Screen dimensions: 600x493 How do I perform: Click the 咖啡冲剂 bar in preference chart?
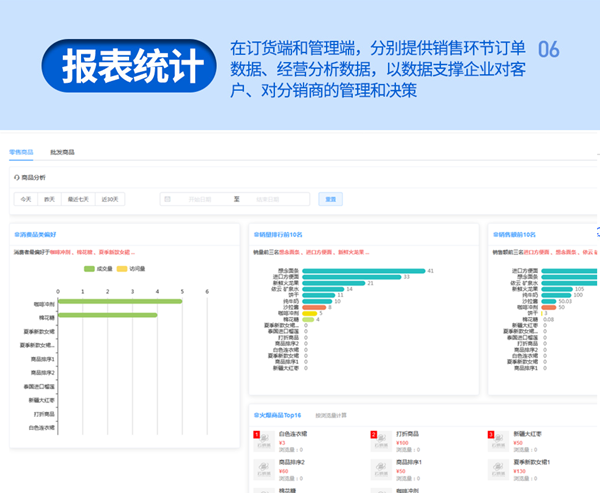coord(120,301)
